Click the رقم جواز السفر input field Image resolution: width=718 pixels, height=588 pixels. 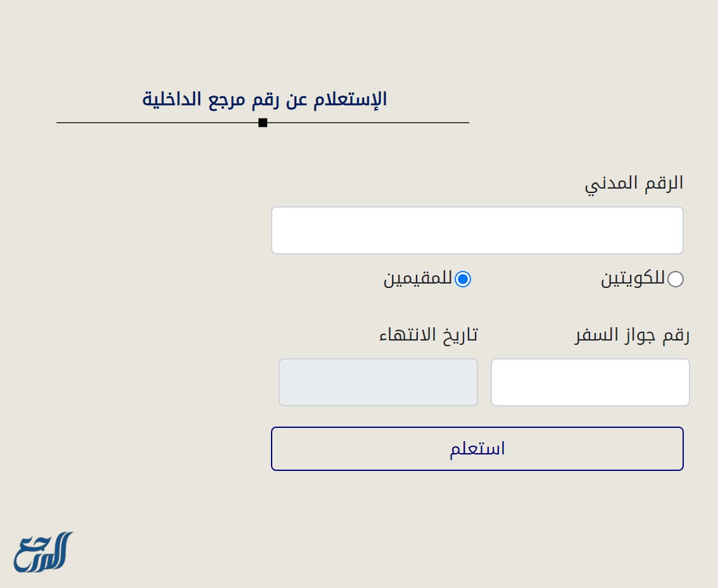589,382
